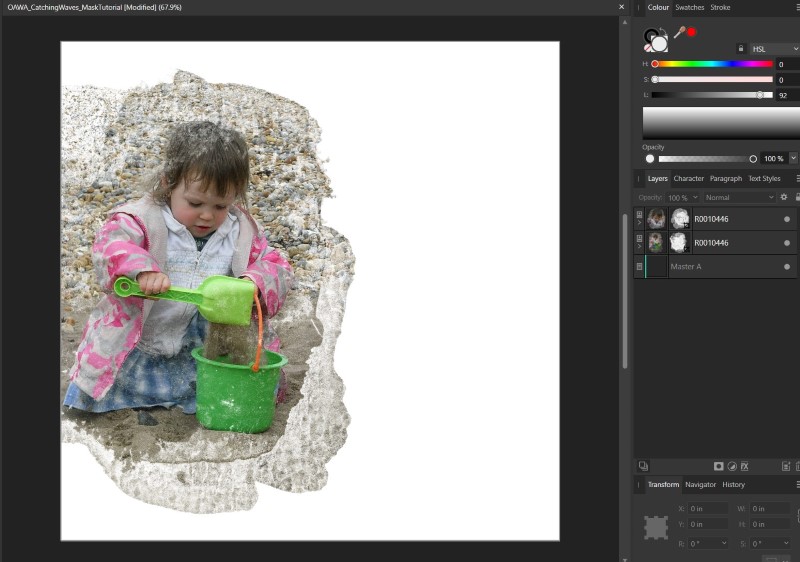
Task: Click the colour opacity 100 % field
Action: click(774, 159)
